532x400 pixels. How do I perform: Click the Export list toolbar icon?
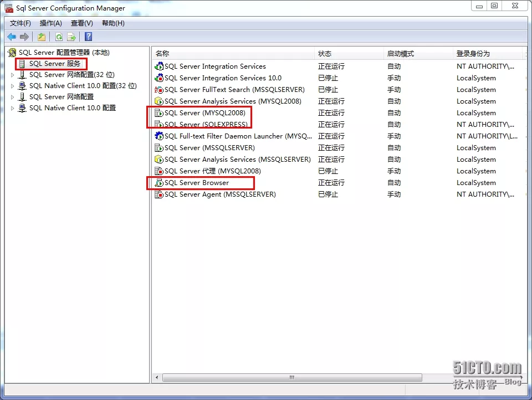pos(71,37)
